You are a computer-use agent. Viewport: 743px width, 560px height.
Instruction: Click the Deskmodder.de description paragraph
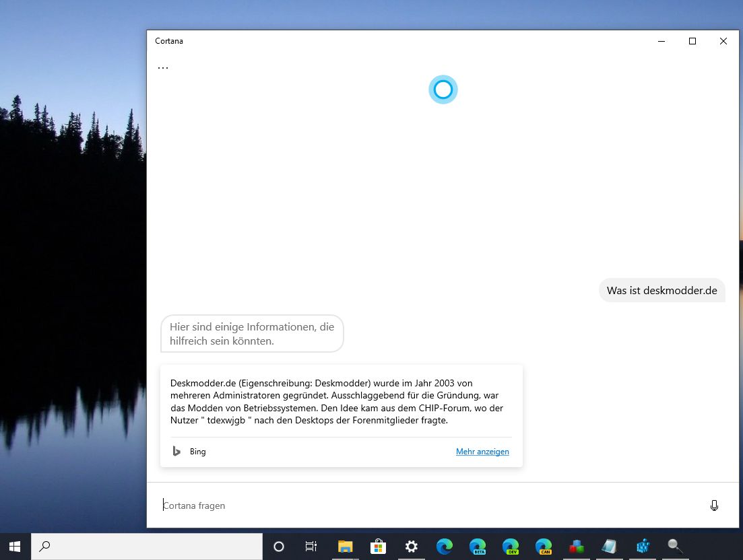click(x=336, y=401)
